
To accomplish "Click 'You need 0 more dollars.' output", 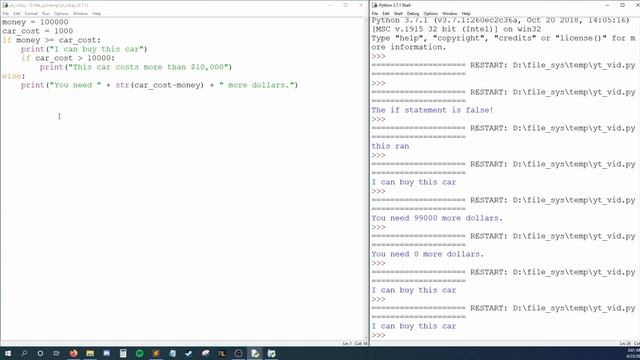I will point(428,254).
